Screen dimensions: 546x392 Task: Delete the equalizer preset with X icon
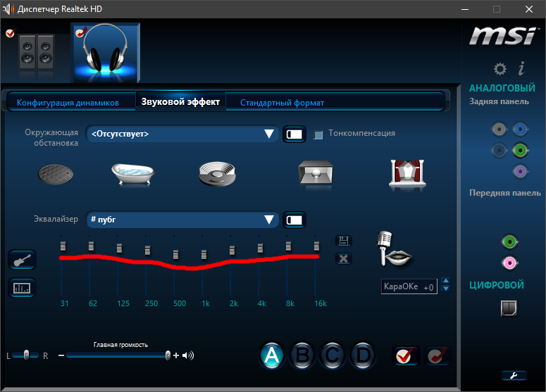pyautogui.click(x=344, y=258)
